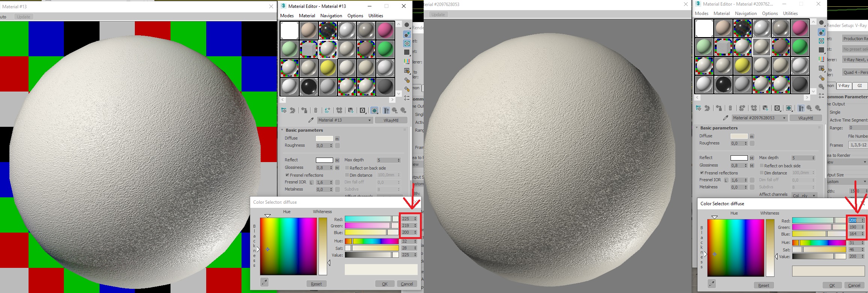The image size is (868, 293).
Task: Click Update button in left Material #13 preview
Action: point(23,17)
